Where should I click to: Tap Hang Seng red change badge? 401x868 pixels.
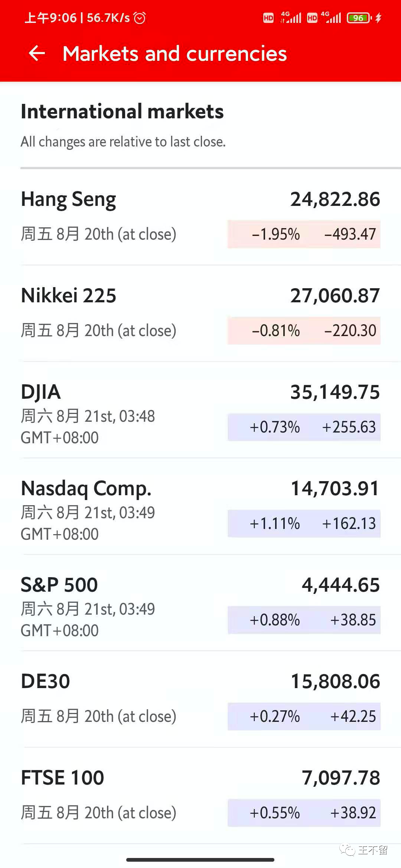[x=304, y=234]
